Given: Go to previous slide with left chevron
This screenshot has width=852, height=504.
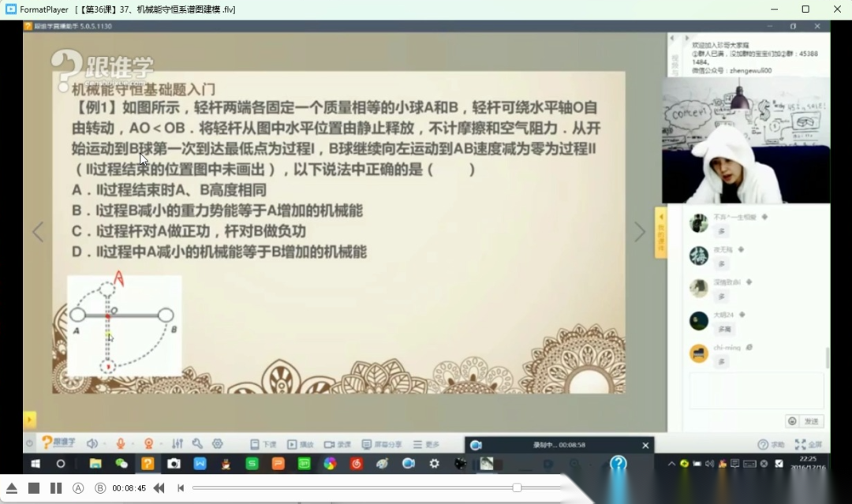Looking at the screenshot, I should [37, 231].
